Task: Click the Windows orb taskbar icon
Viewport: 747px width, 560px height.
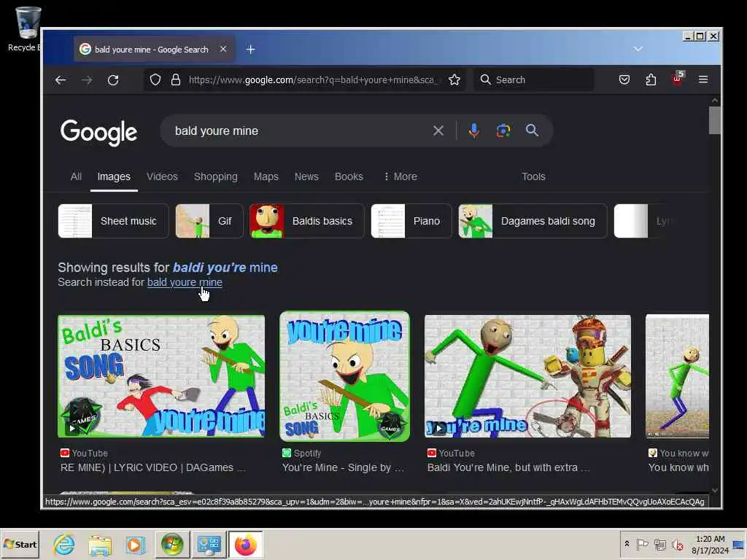Action: coord(172,545)
